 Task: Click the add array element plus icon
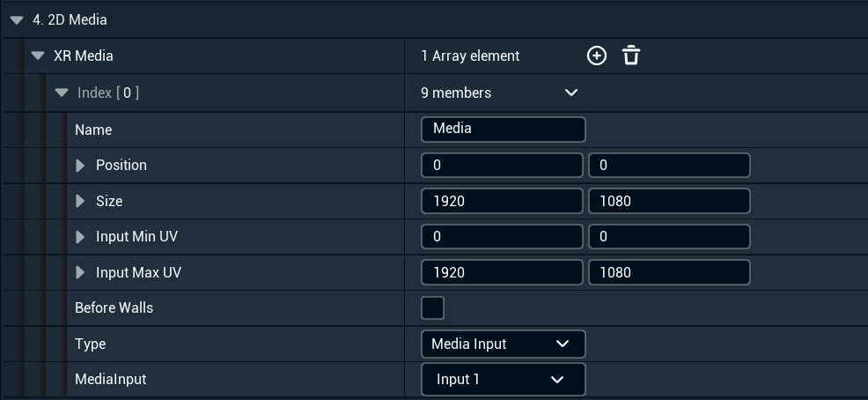click(x=597, y=56)
